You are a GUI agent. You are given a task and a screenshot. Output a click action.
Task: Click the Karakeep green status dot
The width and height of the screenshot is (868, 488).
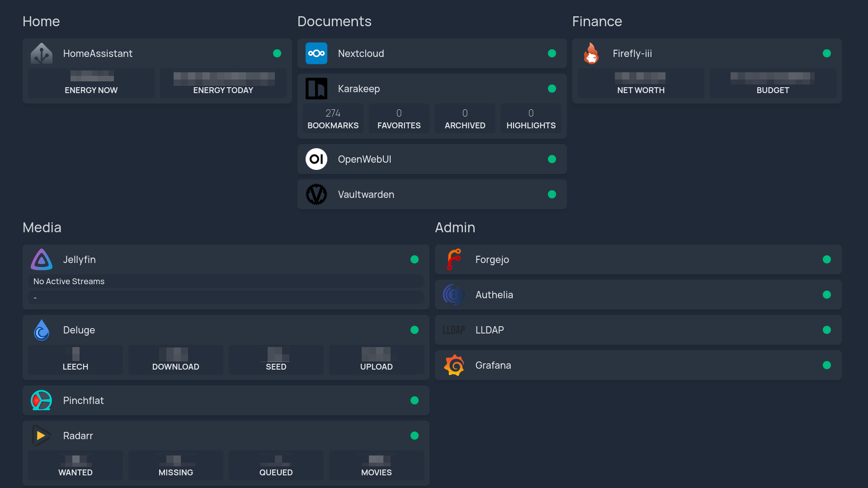pyautogui.click(x=552, y=89)
